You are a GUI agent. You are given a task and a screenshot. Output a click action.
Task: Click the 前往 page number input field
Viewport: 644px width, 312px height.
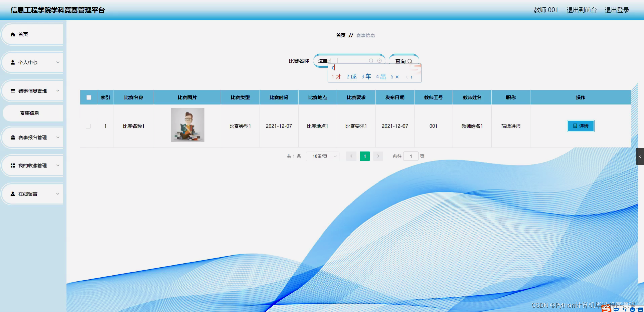411,156
